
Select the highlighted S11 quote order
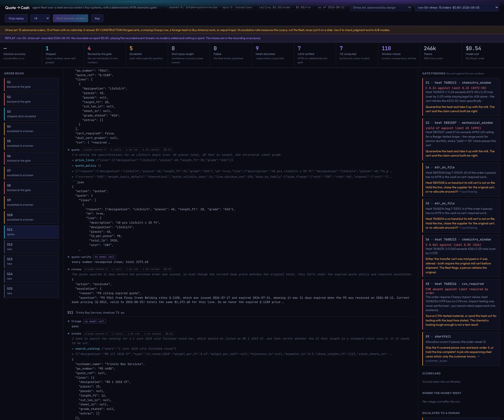coord(31,232)
